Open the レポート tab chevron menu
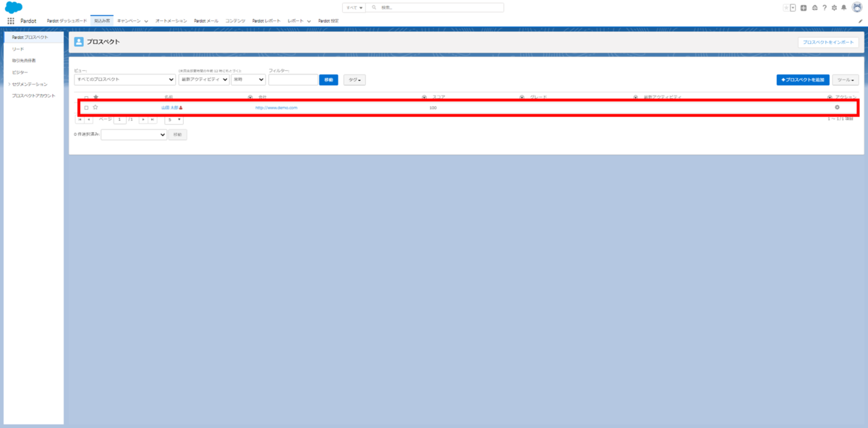 pos(309,21)
